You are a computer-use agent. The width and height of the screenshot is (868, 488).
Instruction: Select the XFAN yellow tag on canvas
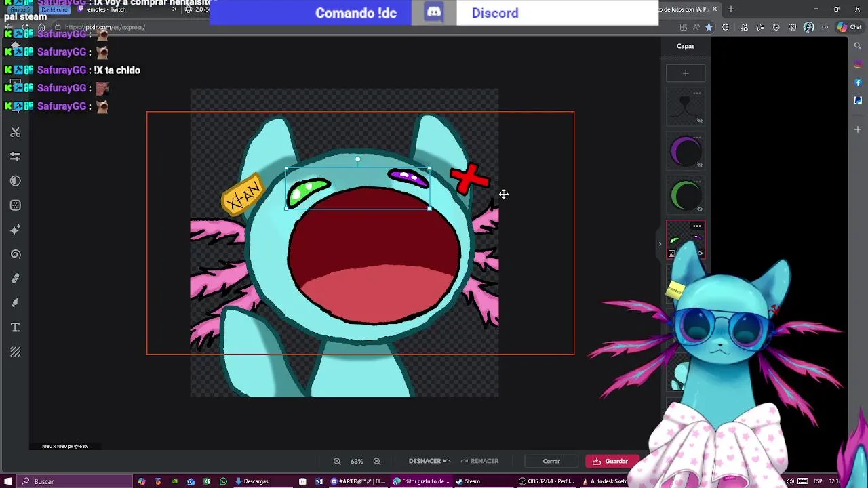coord(243,196)
